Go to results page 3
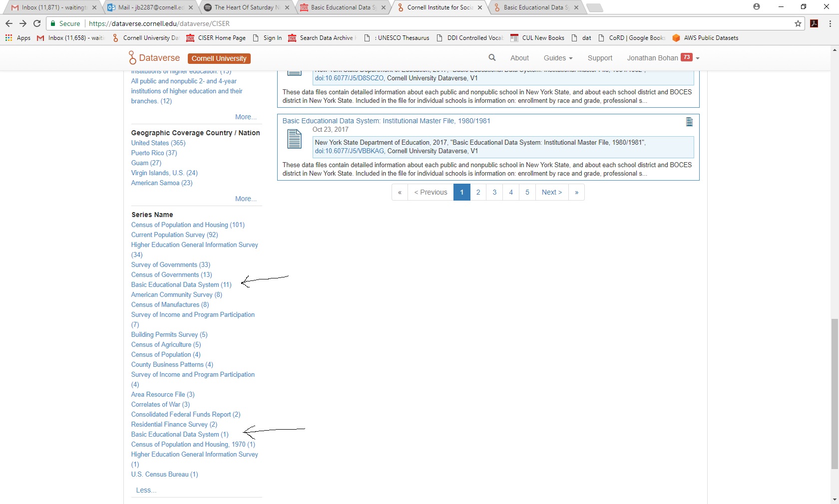This screenshot has width=839, height=504. tap(494, 192)
